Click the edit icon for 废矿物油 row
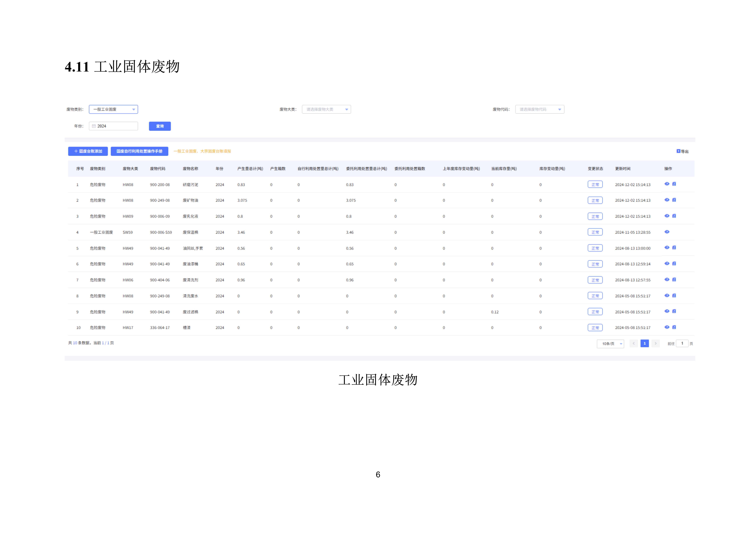This screenshot has width=756, height=534. 674,200
